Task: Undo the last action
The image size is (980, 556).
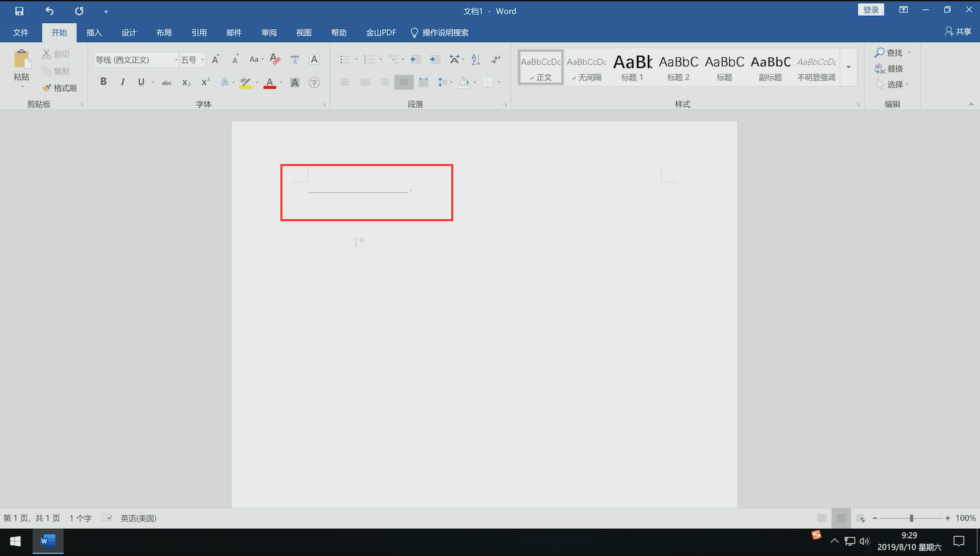Action: 49,11
